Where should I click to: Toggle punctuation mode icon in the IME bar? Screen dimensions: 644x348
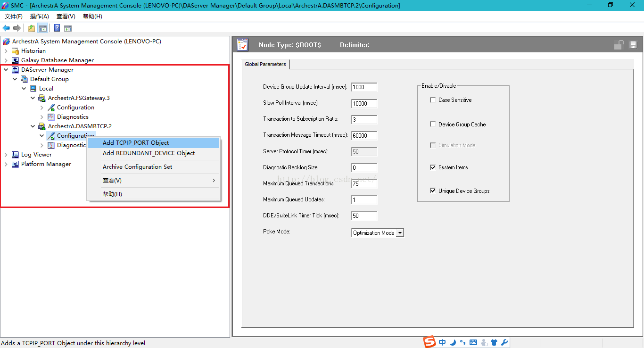(x=462, y=343)
